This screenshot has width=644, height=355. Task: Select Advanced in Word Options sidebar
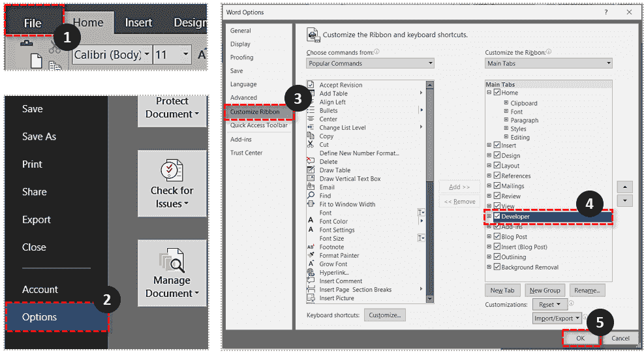243,98
